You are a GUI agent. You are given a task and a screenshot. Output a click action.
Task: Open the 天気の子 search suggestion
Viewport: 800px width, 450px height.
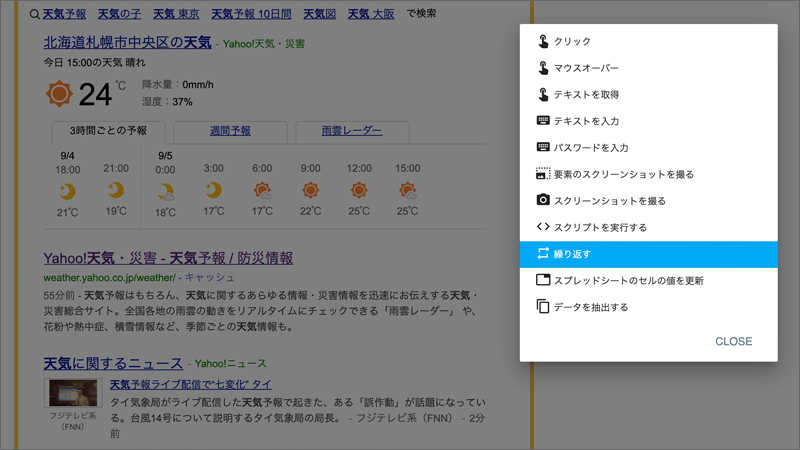119,14
